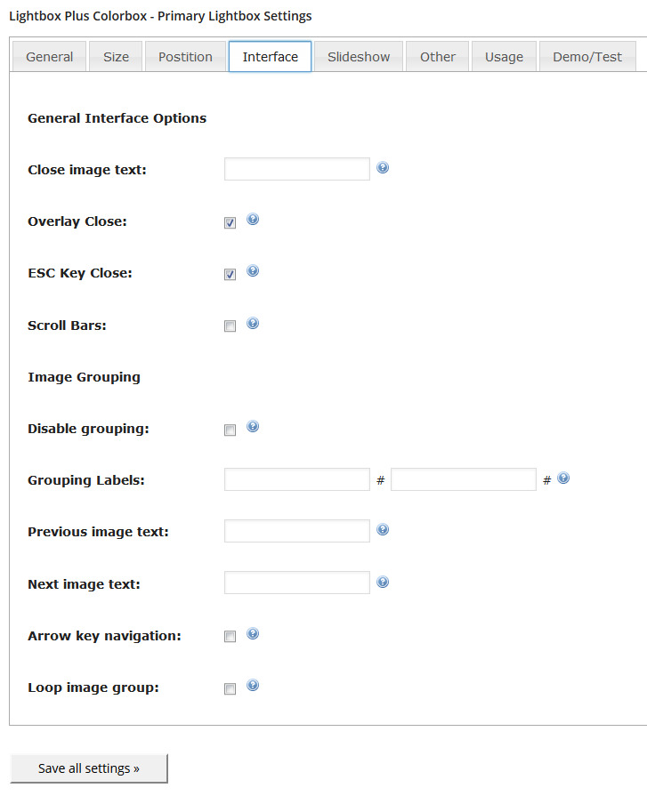The image size is (647, 812).
Task: Open help icon for Close image text
Action: point(383,167)
